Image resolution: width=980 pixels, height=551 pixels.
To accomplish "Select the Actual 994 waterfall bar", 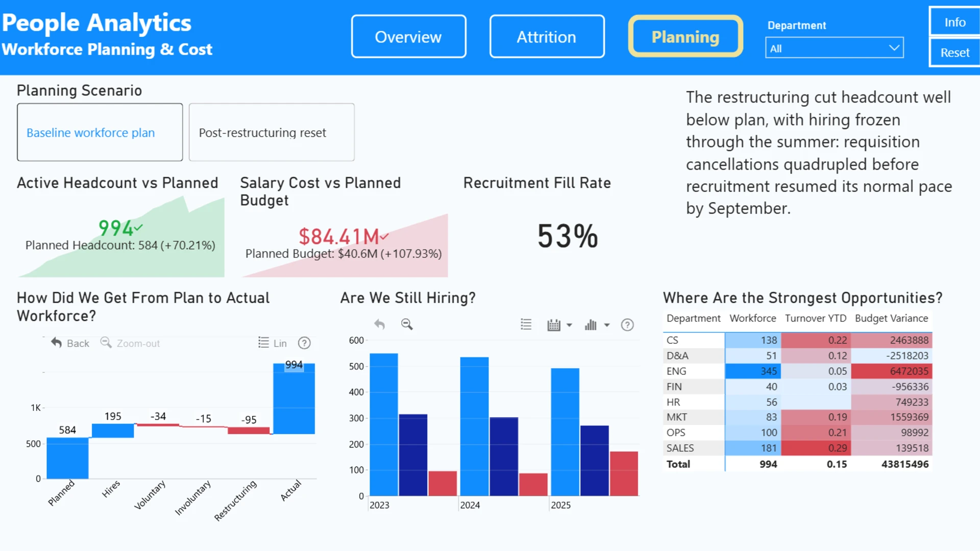I will click(x=294, y=398).
